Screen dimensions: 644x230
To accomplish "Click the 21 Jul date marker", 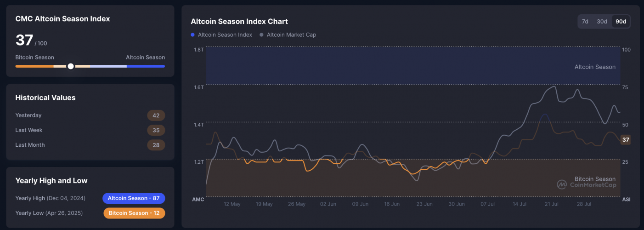I will tap(551, 204).
